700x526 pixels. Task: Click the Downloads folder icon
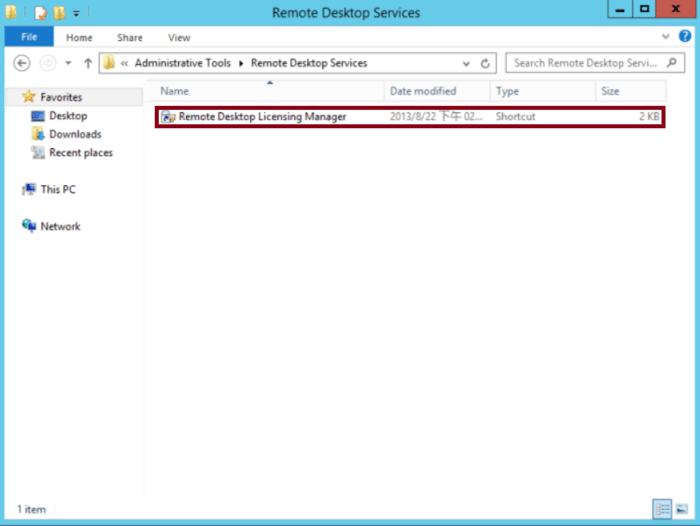[x=38, y=134]
